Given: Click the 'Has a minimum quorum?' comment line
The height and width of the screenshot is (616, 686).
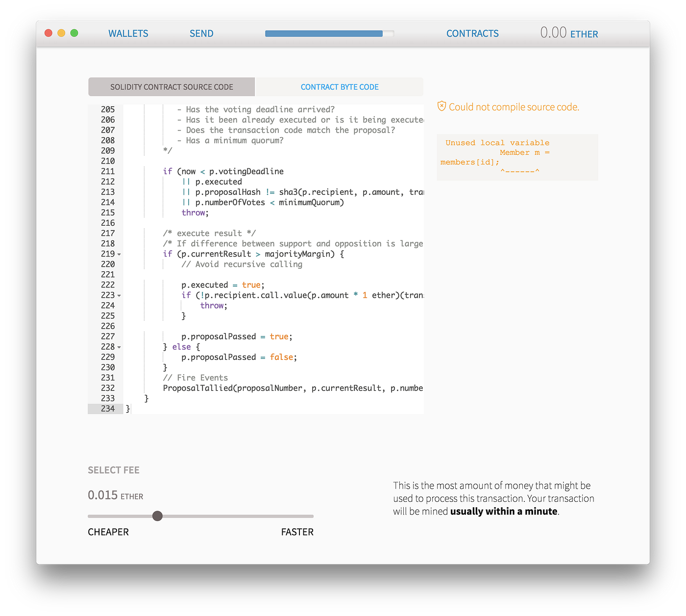Looking at the screenshot, I should tap(230, 141).
